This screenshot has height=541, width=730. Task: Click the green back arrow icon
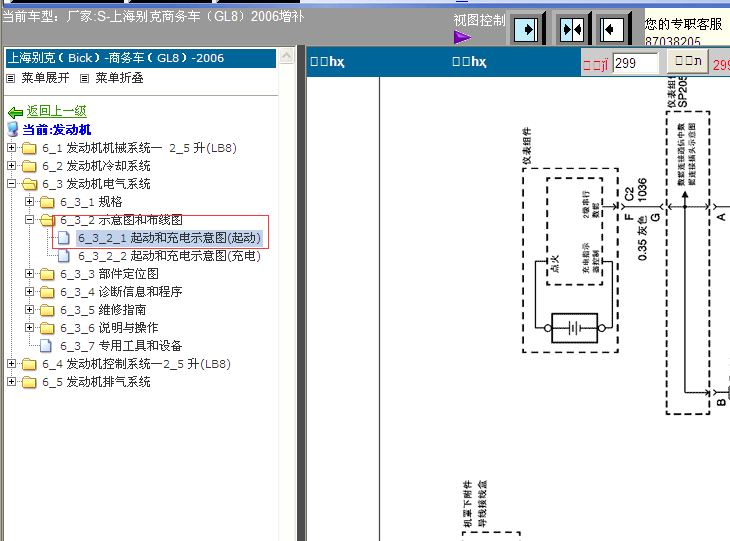tap(15, 112)
